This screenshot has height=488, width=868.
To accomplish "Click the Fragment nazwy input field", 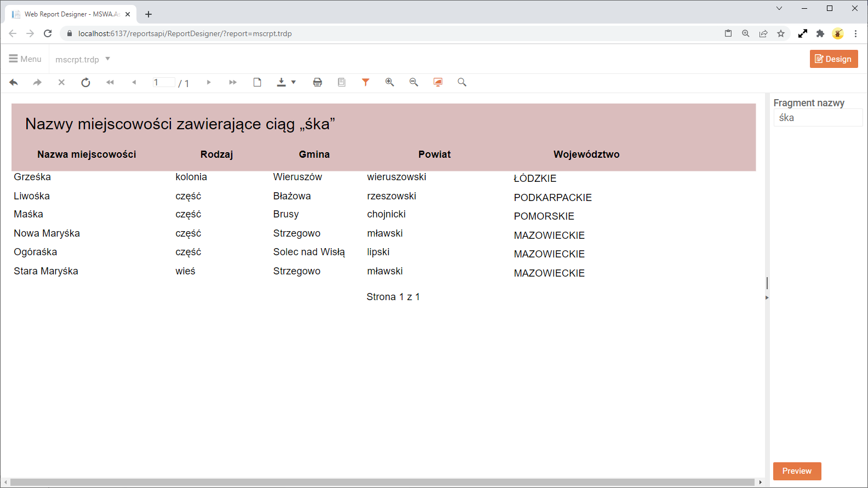I will coord(818,118).
